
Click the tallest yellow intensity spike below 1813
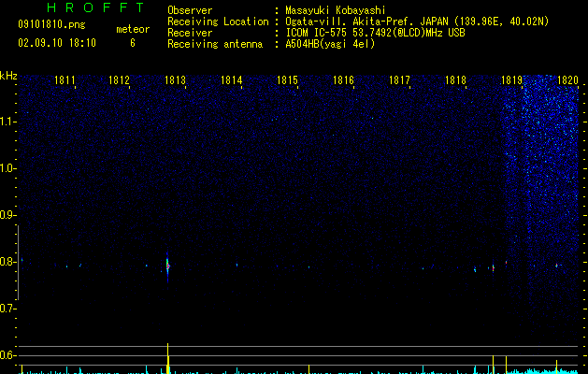(x=168, y=358)
